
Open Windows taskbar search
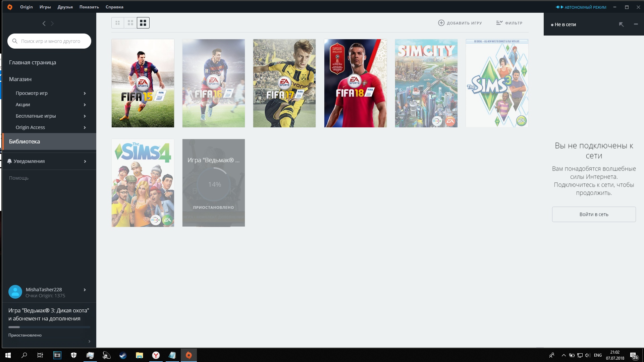tap(24, 355)
